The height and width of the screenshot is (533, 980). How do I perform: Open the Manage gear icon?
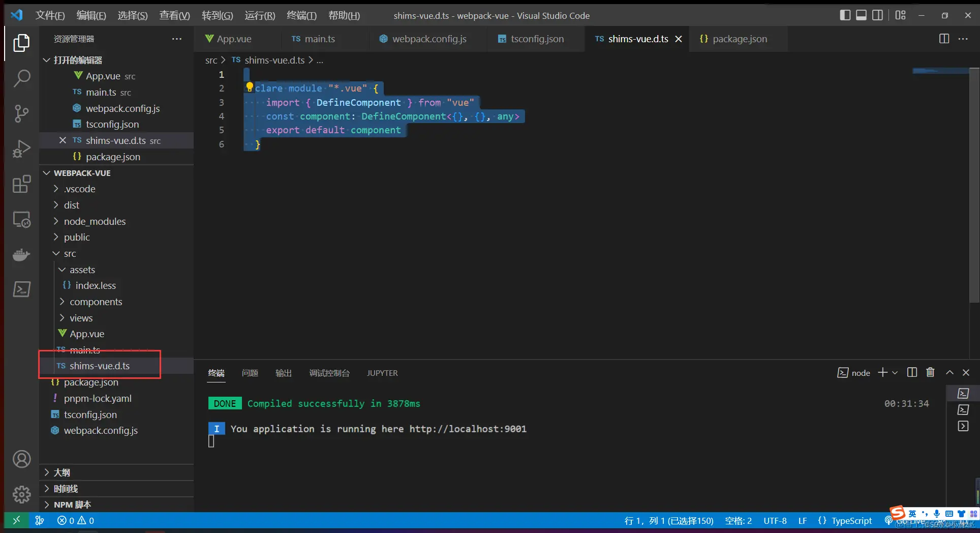pyautogui.click(x=21, y=494)
